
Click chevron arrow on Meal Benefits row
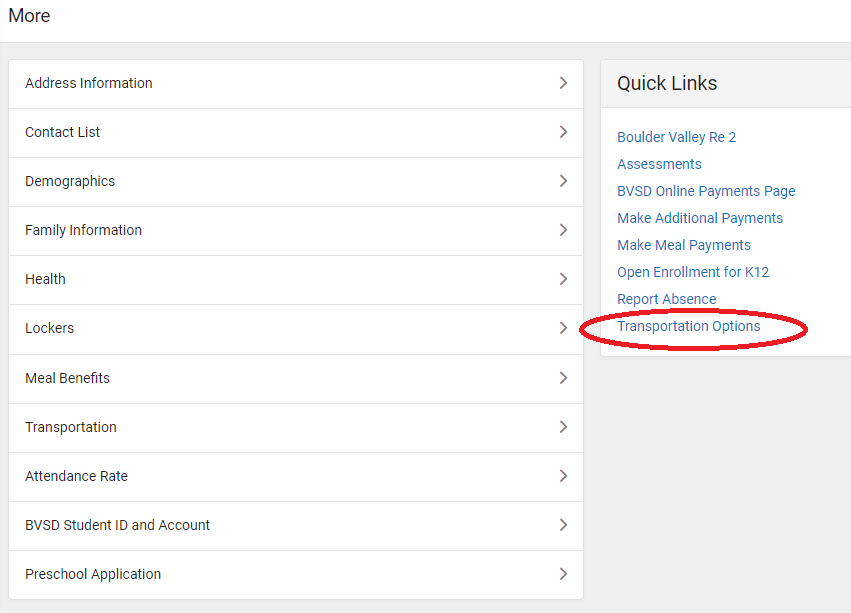(x=563, y=378)
